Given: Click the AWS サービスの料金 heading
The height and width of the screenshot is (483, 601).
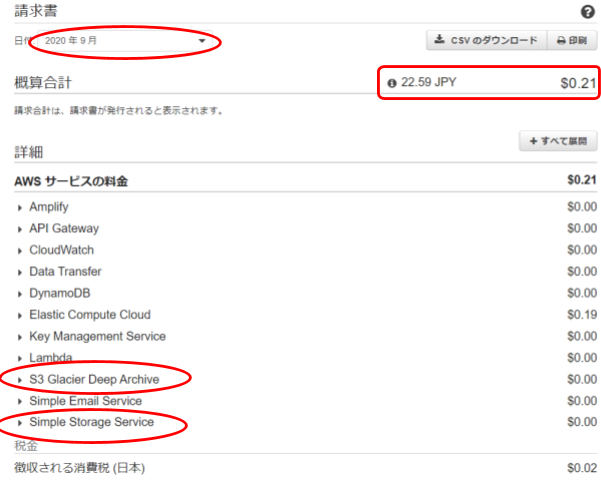Looking at the screenshot, I should coord(71,181).
